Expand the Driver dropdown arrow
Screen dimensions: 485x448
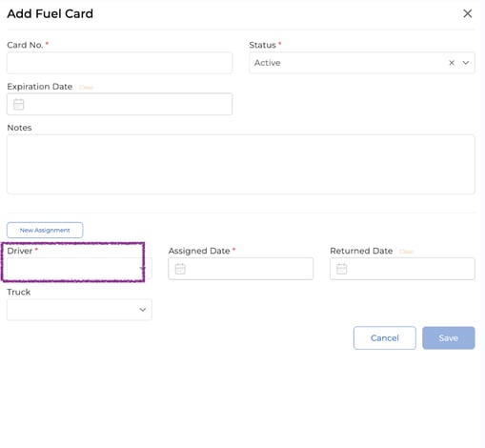click(142, 269)
